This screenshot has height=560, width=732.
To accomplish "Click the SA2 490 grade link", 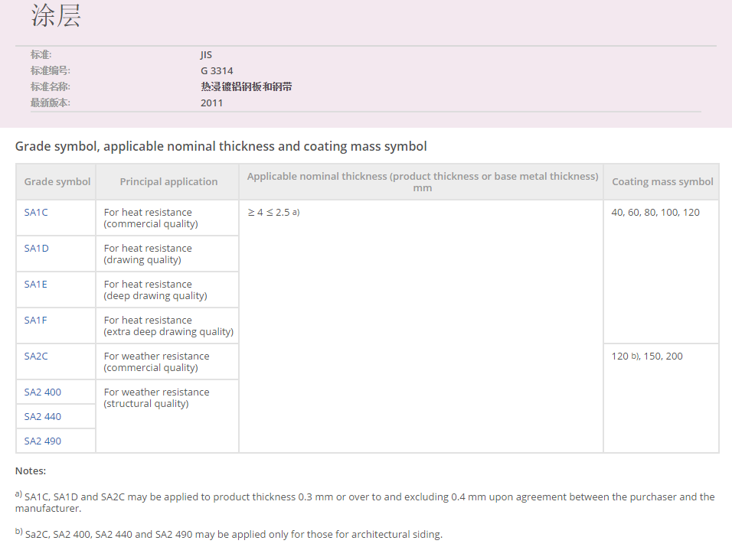I will pyautogui.click(x=42, y=441).
